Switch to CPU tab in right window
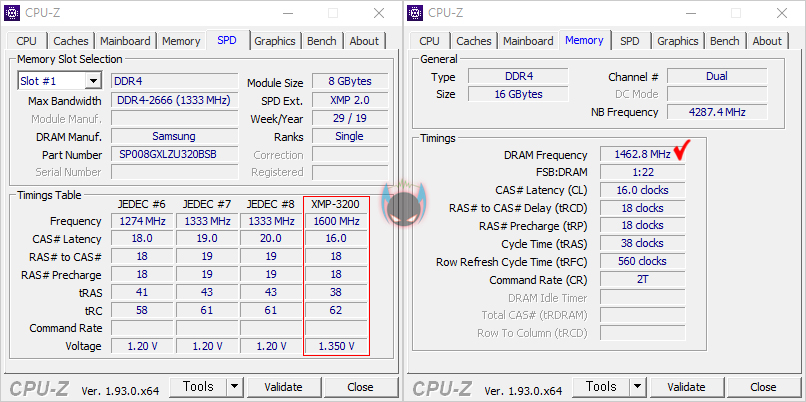Image resolution: width=806 pixels, height=402 pixels. (429, 41)
